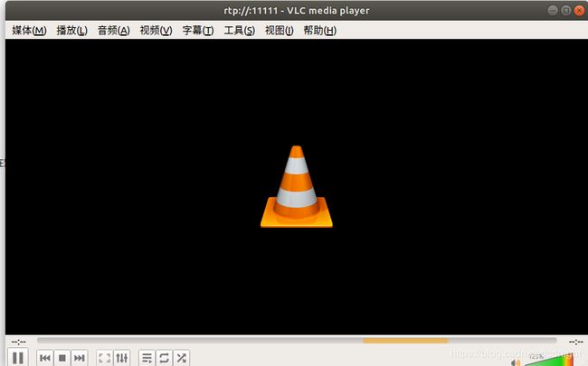Pause playback with the pause button

pyautogui.click(x=17, y=358)
